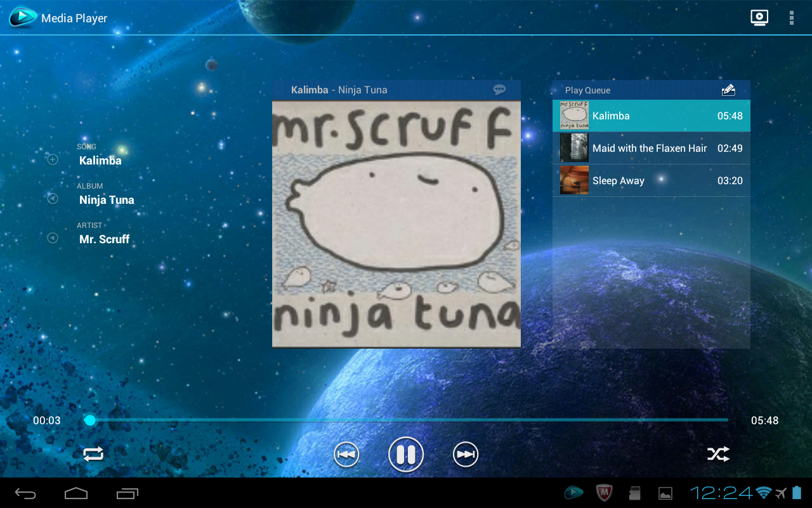This screenshot has width=812, height=508.
Task: Open the cast to screen icon
Action: pos(759,18)
